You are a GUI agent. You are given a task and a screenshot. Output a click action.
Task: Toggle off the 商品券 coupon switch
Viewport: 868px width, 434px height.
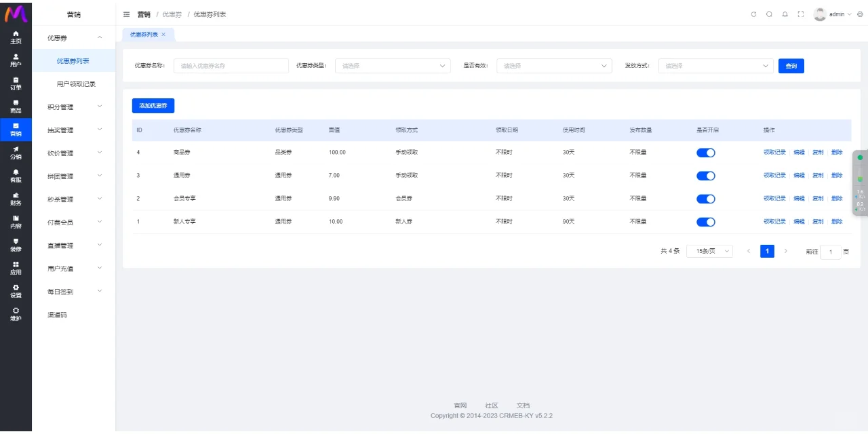coord(705,153)
